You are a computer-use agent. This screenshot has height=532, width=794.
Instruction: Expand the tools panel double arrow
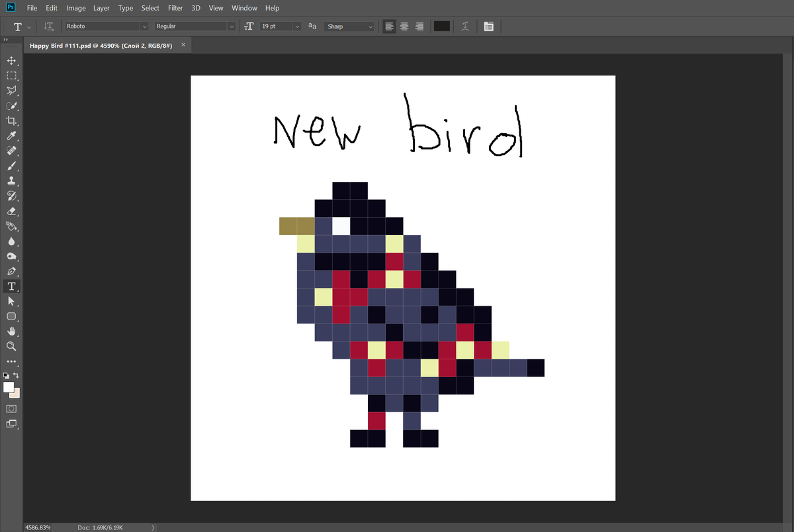pyautogui.click(x=6, y=40)
